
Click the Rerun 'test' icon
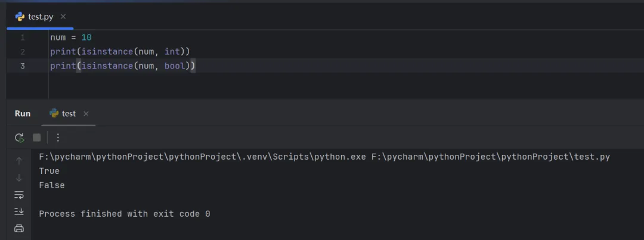[19, 138]
